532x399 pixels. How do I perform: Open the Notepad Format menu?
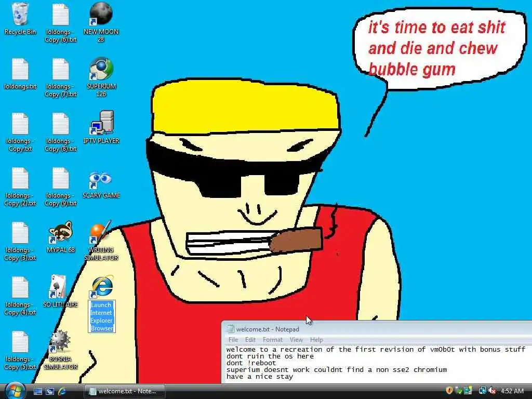272,340
